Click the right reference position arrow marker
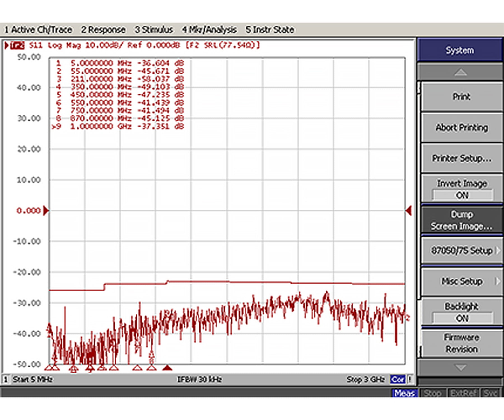 click(x=409, y=211)
